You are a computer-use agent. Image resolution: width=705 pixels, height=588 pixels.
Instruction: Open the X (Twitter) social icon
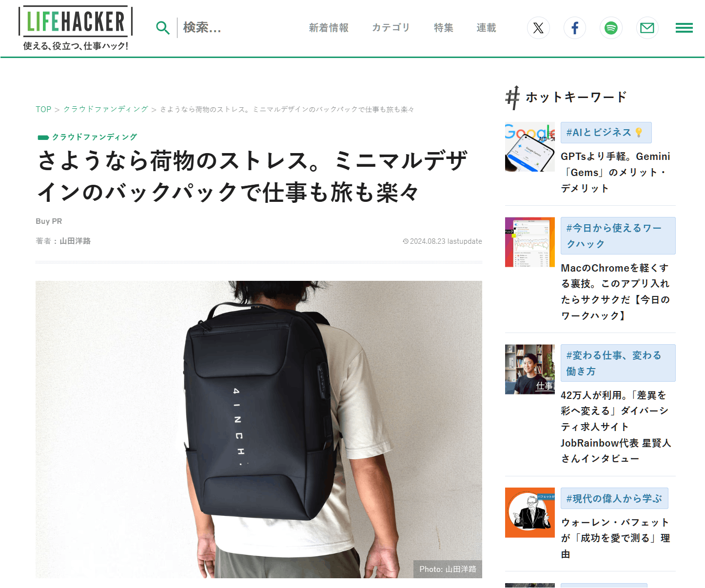[x=538, y=28]
